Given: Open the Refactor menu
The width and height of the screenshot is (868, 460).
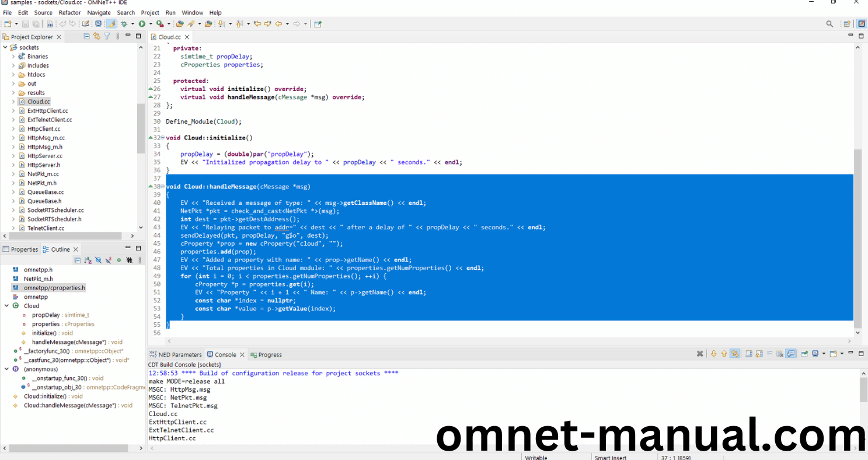Looking at the screenshot, I should 69,12.
